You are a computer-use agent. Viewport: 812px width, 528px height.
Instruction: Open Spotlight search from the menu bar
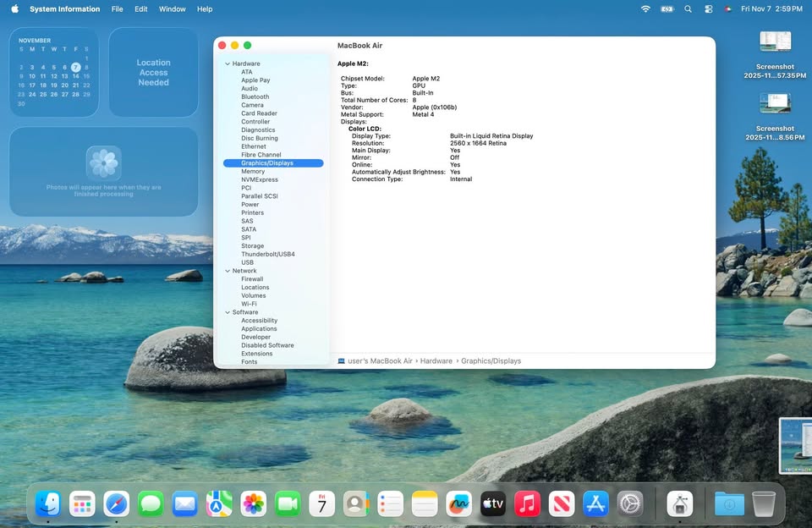(688, 8)
